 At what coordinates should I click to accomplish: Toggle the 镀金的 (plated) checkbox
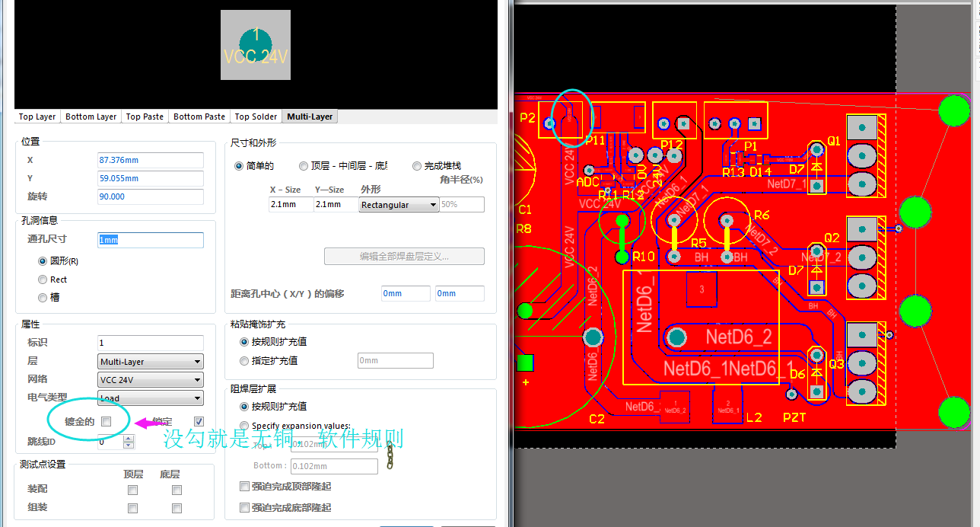pyautogui.click(x=107, y=421)
